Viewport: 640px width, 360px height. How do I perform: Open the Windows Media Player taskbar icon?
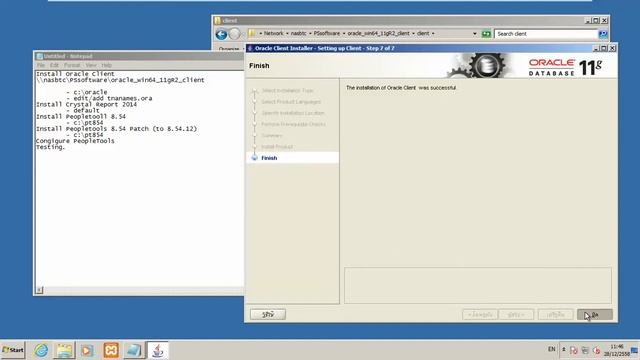[87, 350]
